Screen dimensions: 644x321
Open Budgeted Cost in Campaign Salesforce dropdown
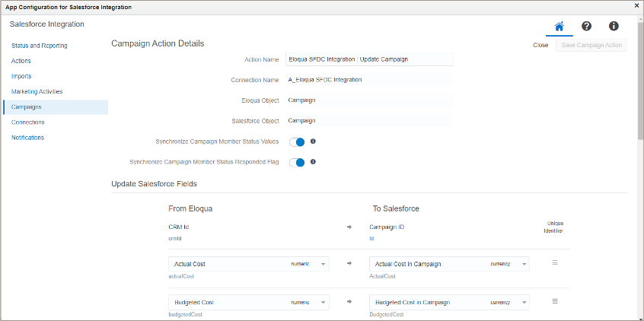pyautogui.click(x=449, y=302)
